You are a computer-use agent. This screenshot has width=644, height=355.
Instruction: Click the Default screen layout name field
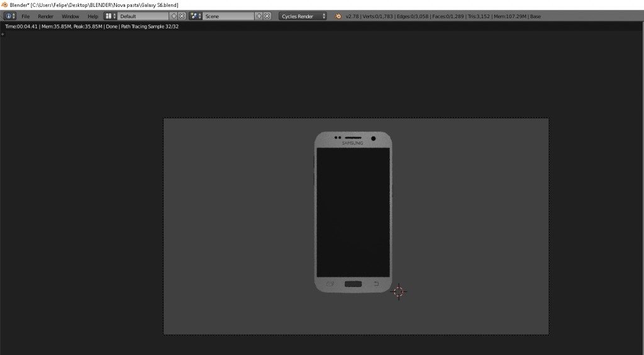pyautogui.click(x=143, y=16)
